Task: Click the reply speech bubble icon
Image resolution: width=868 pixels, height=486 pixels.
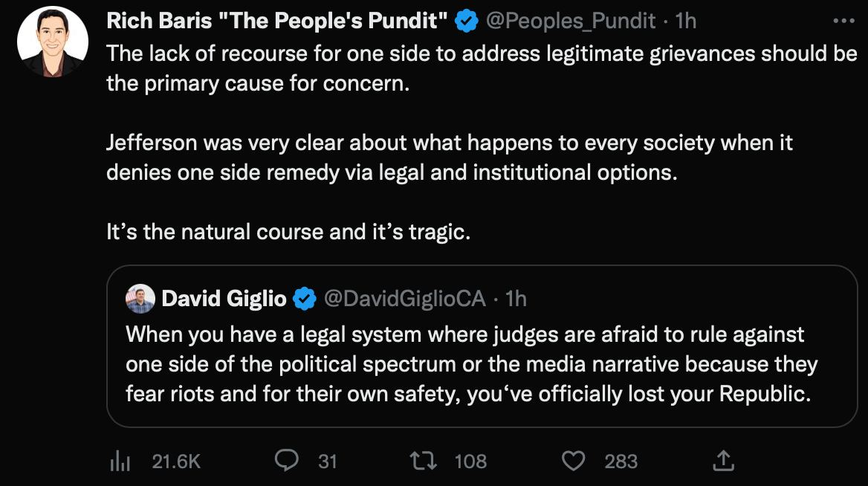Action: 286,461
